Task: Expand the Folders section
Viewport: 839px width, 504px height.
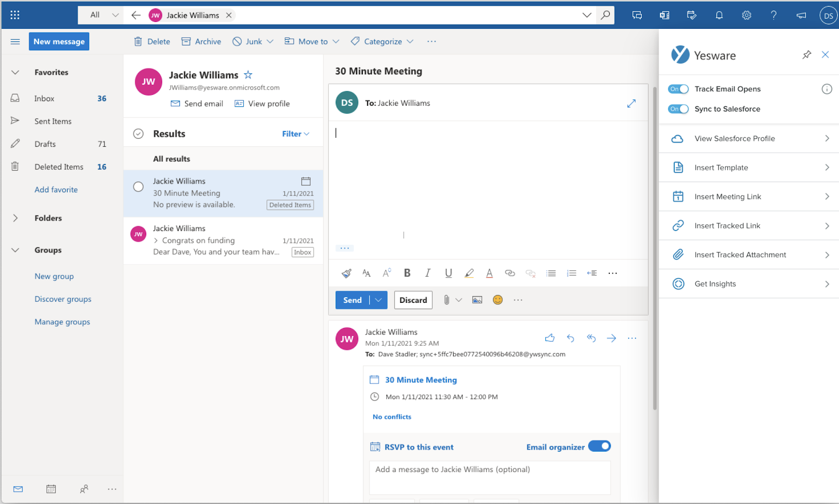Action: (15, 218)
